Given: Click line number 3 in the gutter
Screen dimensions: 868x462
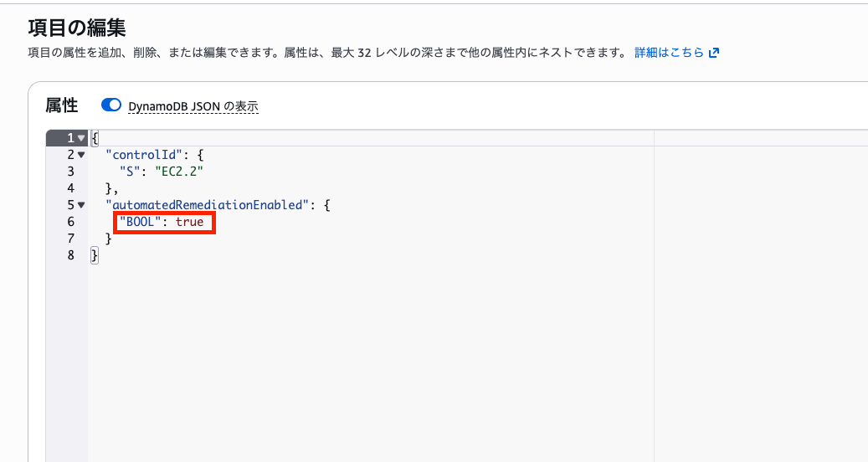Looking at the screenshot, I should 71,172.
